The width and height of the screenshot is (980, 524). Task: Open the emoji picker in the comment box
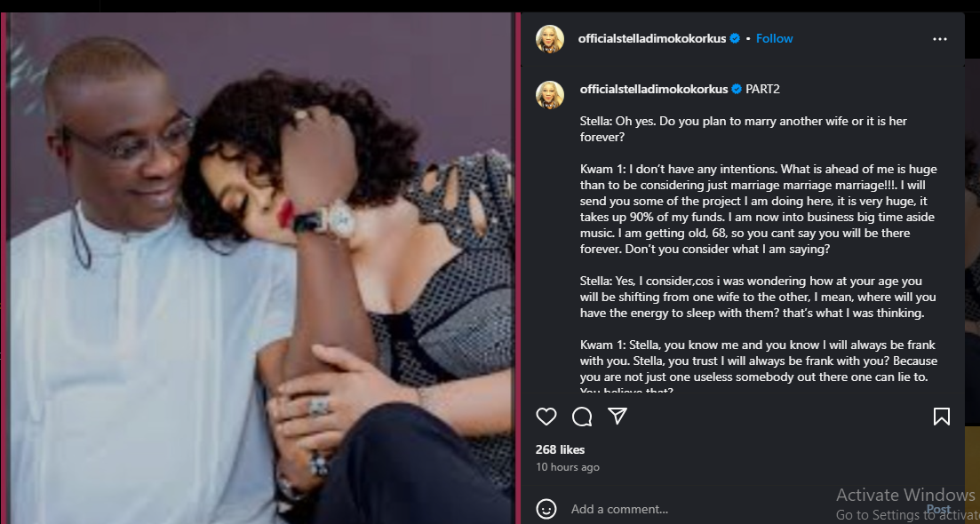[546, 509]
